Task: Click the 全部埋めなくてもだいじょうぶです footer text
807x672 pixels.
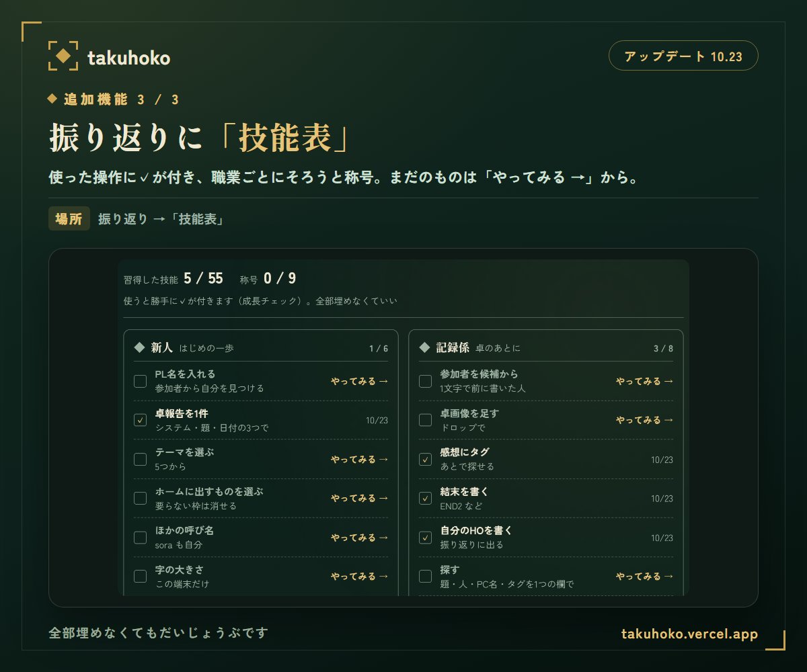Action: pos(159,633)
